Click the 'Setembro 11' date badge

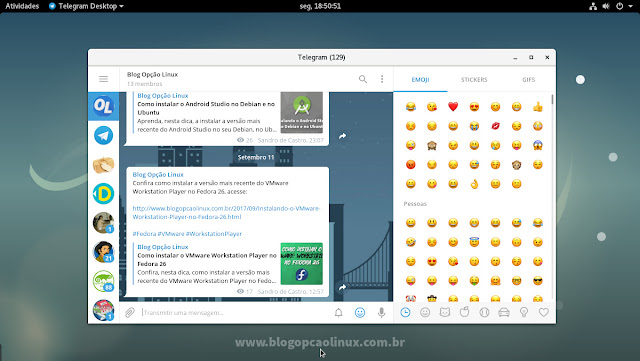tap(256, 157)
